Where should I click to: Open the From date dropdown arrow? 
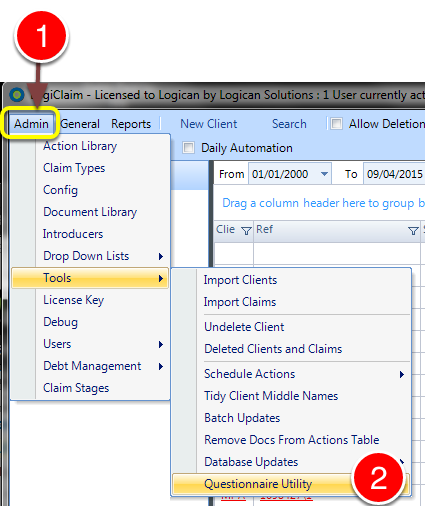[324, 174]
